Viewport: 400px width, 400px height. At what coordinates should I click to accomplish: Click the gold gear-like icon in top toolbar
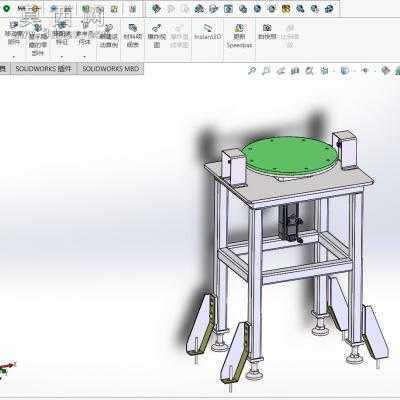pos(36,9)
